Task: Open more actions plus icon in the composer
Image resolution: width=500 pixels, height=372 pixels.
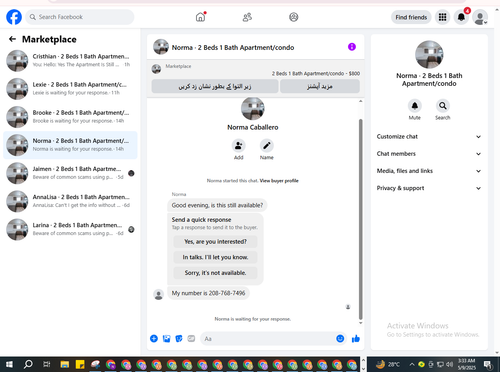Action: click(154, 339)
